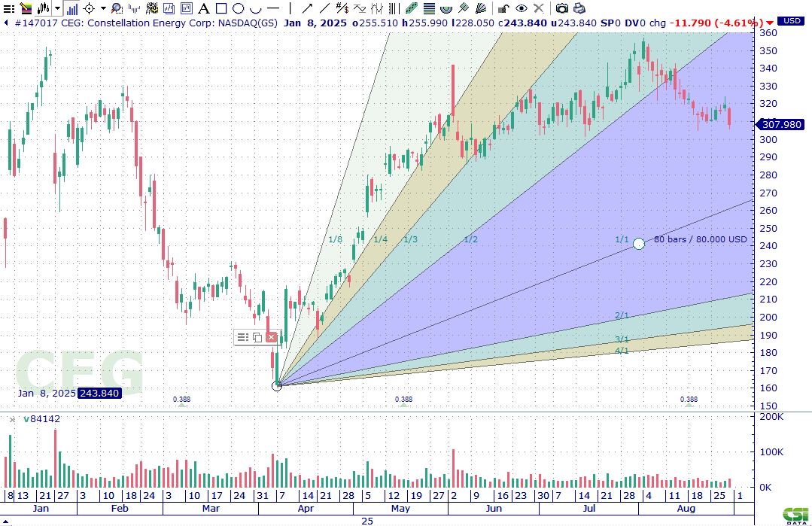The width and height of the screenshot is (812, 526).
Task: Open the main menu hamburger icon
Action: [x=8, y=8]
